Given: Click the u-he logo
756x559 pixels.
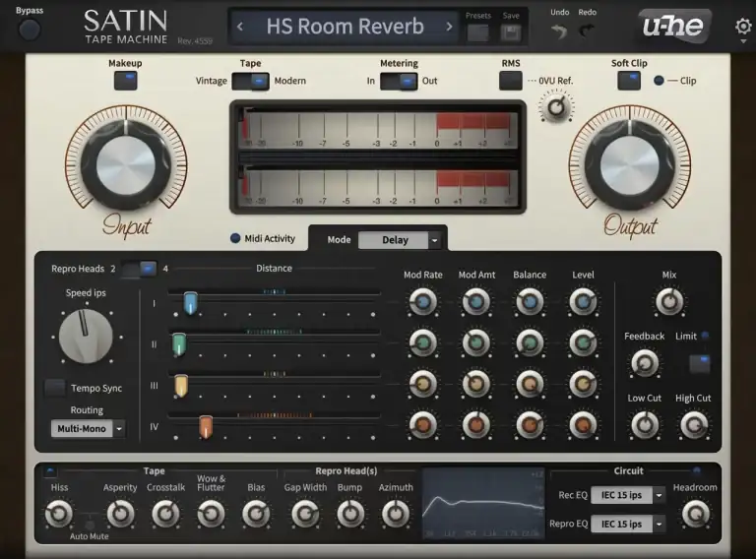Looking at the screenshot, I should coord(673,26).
